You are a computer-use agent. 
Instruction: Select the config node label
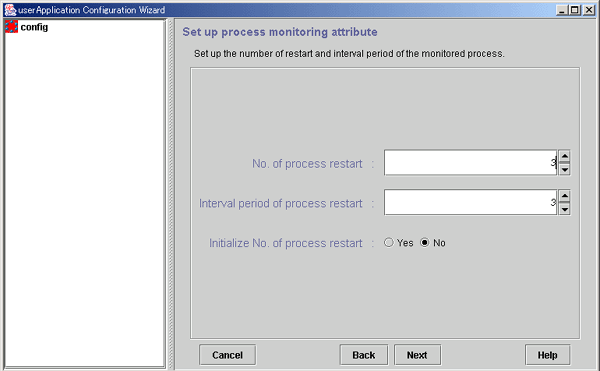(x=34, y=27)
